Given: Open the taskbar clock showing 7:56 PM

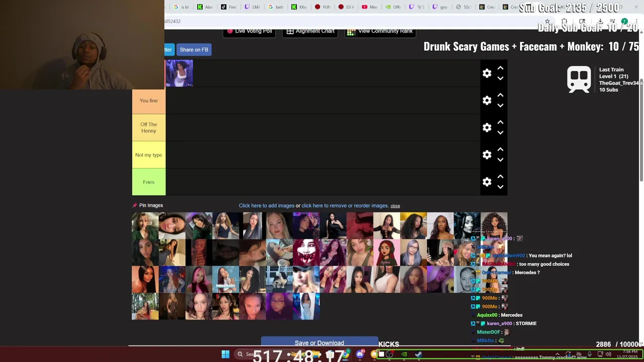Looking at the screenshot, I should pyautogui.click(x=629, y=354).
